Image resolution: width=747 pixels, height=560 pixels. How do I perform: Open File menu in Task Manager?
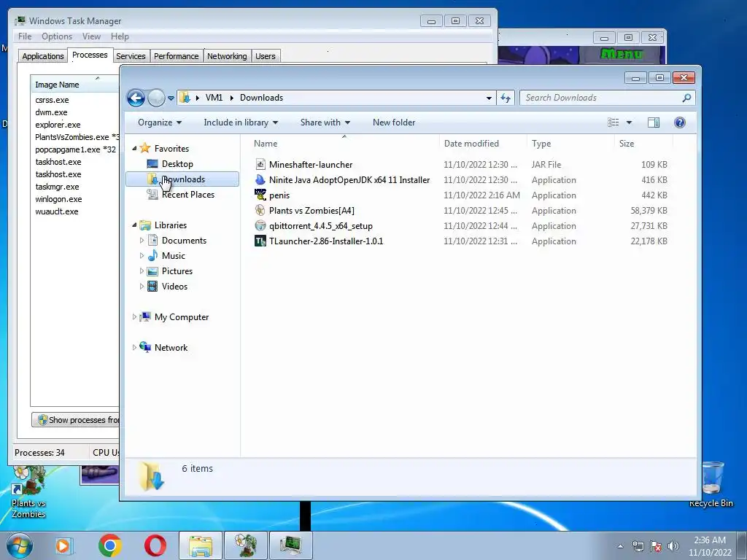point(25,36)
